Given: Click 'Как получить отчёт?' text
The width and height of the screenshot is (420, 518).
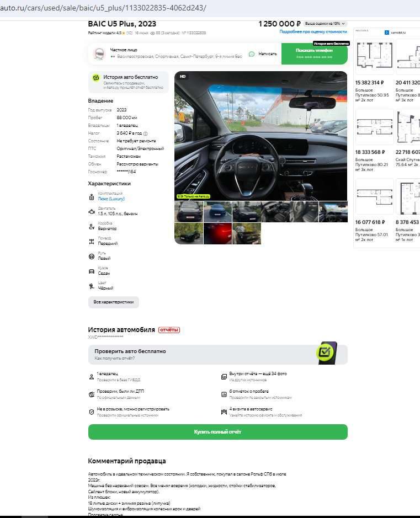Looking at the screenshot, I should (115, 358).
